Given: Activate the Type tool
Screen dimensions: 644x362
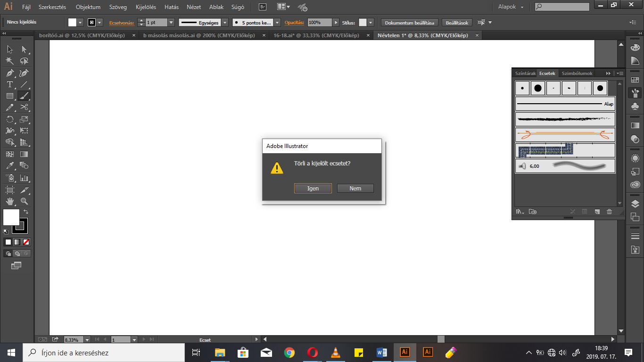Looking at the screenshot, I should [10, 84].
